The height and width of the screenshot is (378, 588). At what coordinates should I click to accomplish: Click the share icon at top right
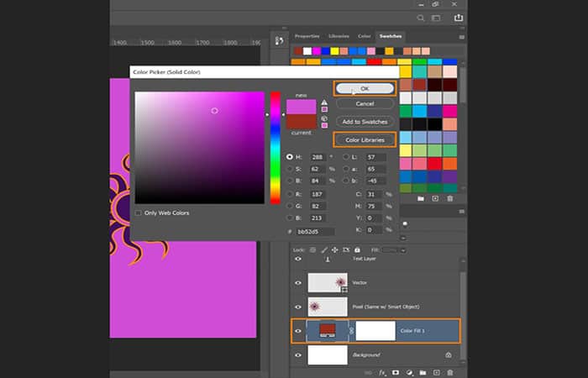(x=458, y=17)
